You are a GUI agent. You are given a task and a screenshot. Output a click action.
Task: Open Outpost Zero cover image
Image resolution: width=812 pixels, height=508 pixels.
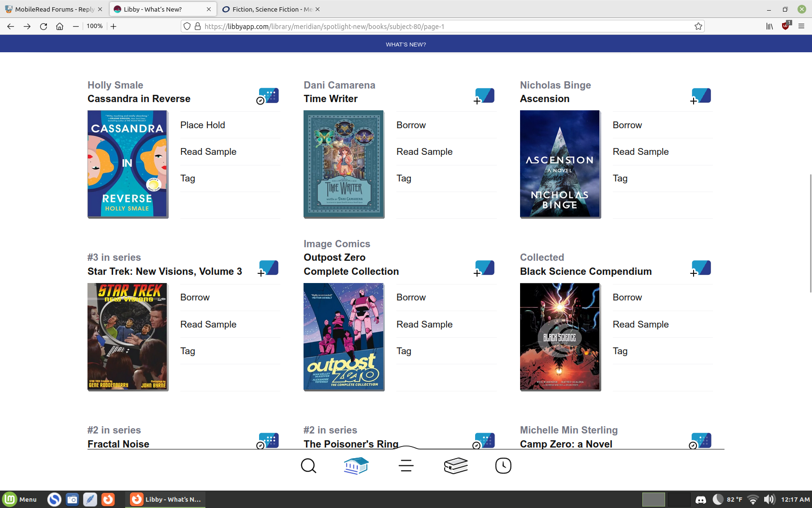coord(344,337)
